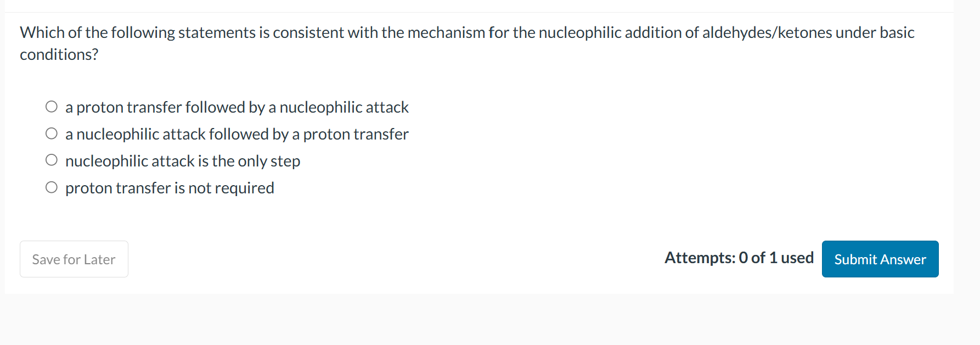The width and height of the screenshot is (980, 345).
Task: Click the 'Attempts: 0 of 1 used' text
Action: pyautogui.click(x=739, y=257)
